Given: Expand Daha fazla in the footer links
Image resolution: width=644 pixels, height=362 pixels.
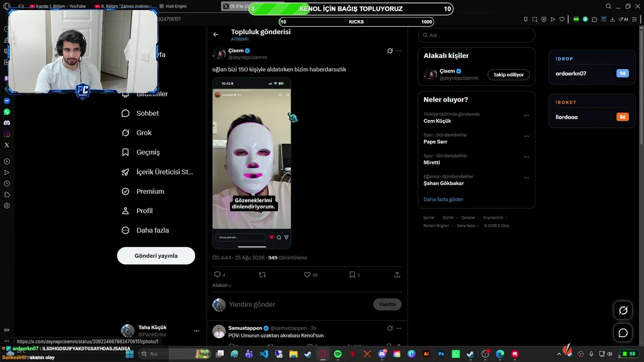Looking at the screenshot, I should 468,226.
